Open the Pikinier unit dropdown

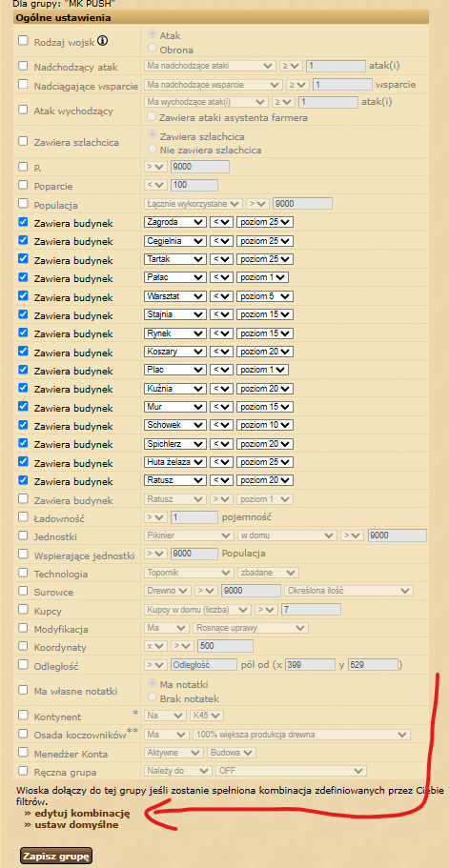coord(188,535)
